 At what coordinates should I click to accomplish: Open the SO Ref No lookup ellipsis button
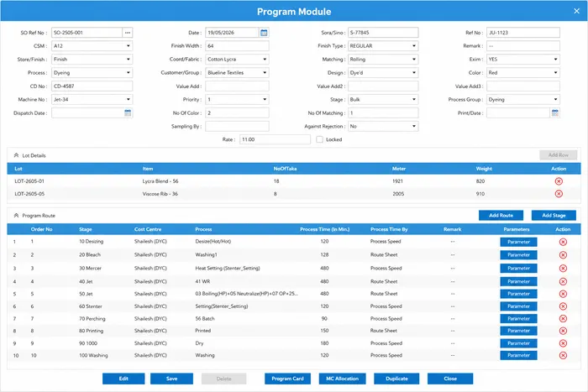(x=128, y=33)
